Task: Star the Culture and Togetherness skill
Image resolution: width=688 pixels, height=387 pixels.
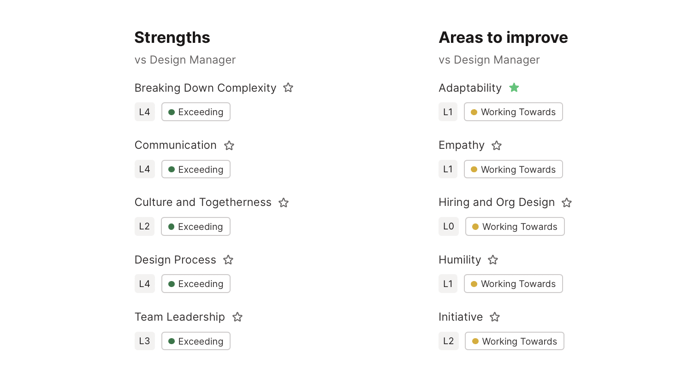Action: [283, 202]
